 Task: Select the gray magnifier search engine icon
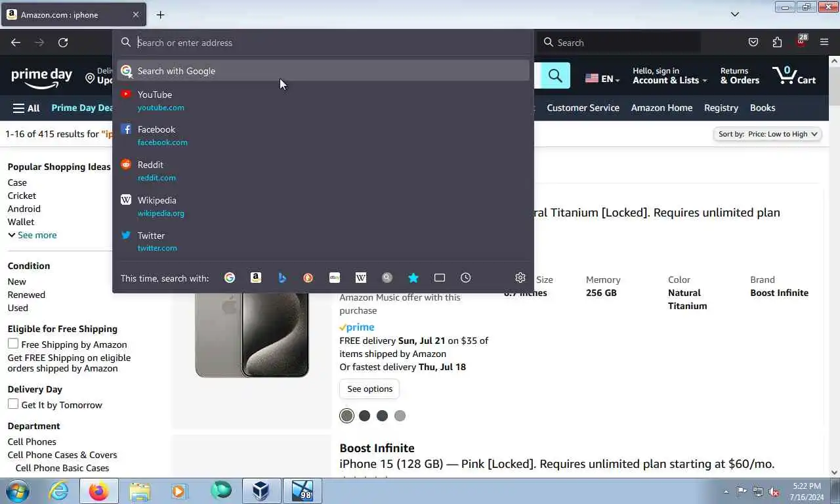pyautogui.click(x=387, y=278)
